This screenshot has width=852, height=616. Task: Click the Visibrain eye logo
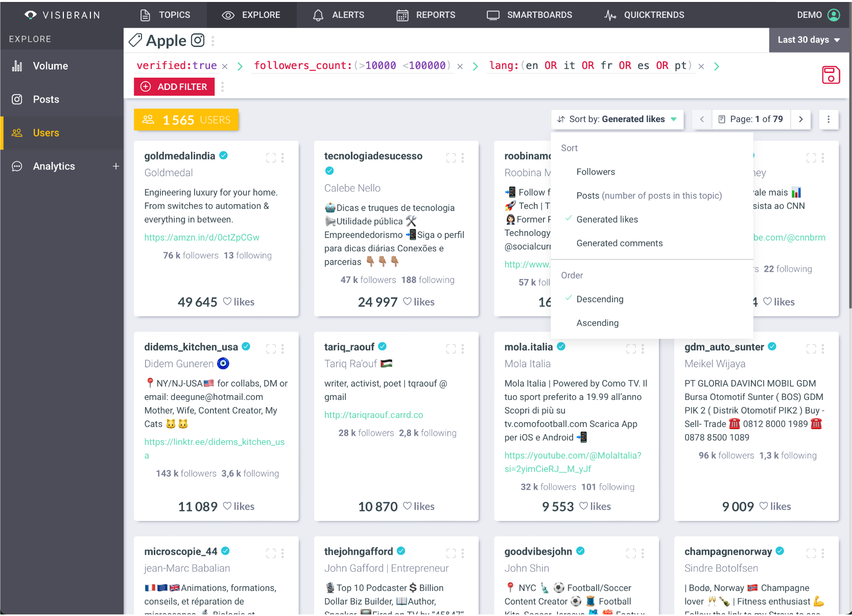tap(31, 15)
